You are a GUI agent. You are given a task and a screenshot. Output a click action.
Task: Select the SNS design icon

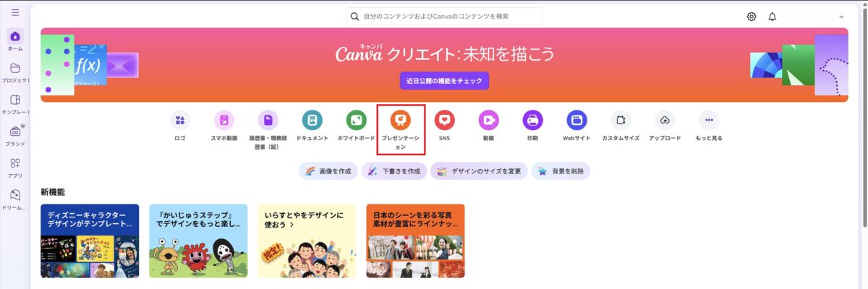click(x=444, y=120)
